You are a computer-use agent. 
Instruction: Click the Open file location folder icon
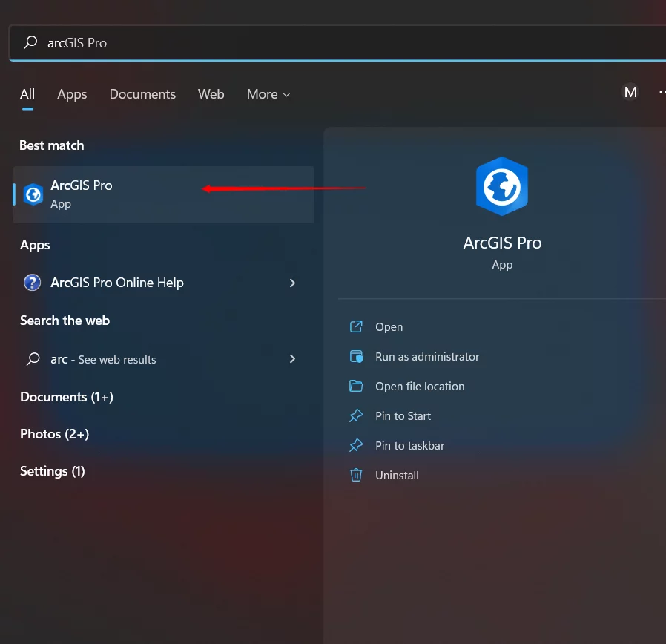point(356,386)
